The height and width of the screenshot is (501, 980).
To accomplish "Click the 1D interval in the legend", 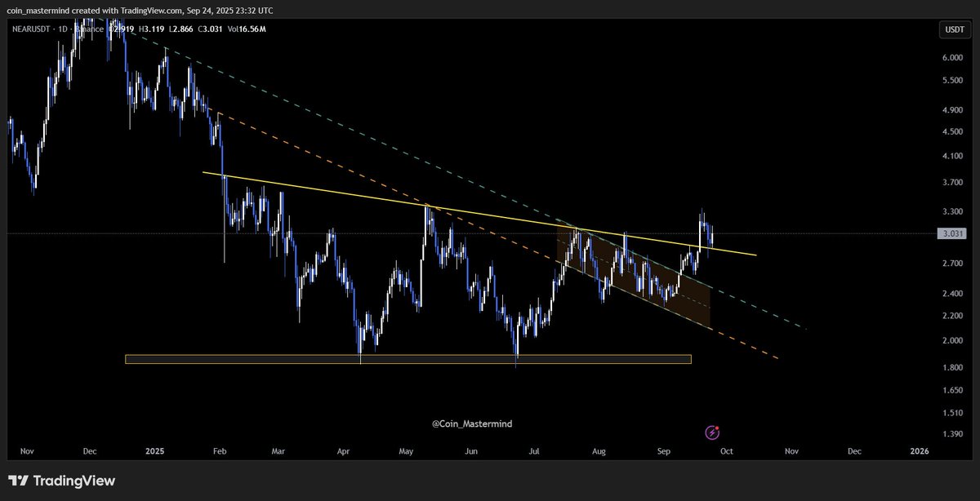I will [x=64, y=29].
